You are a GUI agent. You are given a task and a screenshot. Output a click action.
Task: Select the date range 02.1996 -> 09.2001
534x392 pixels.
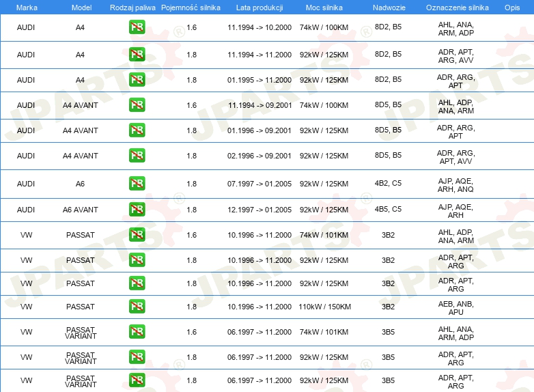click(259, 156)
